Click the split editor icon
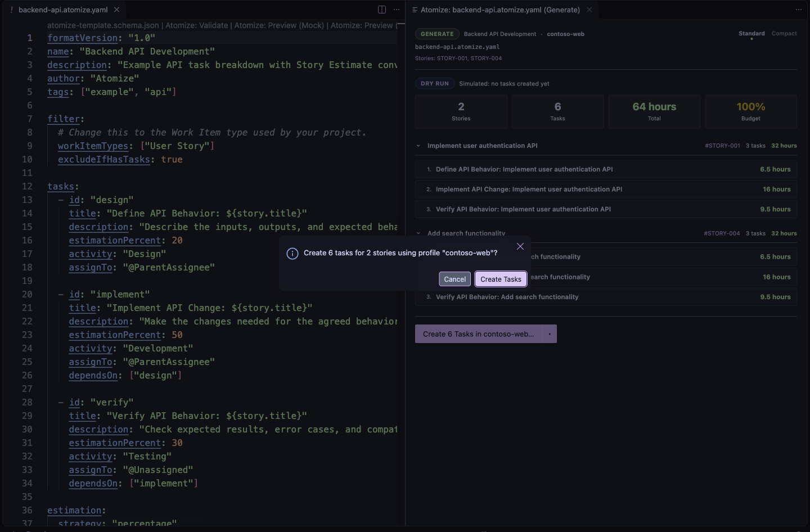This screenshot has height=532, width=810. [x=382, y=10]
